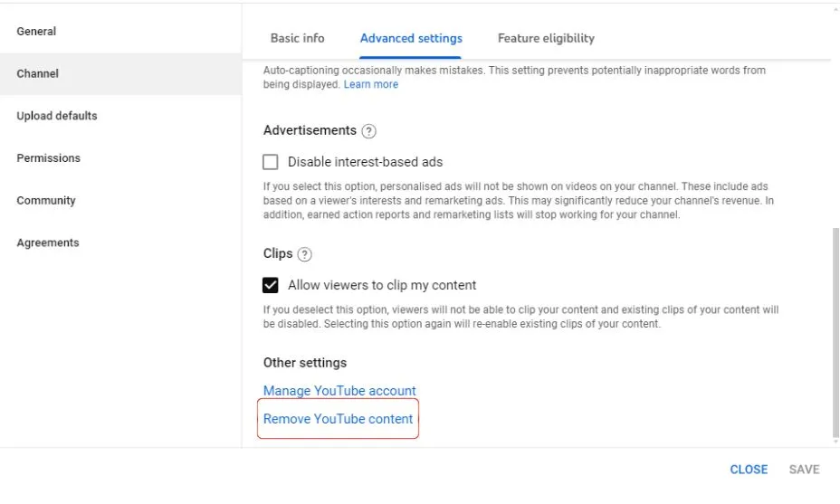The width and height of the screenshot is (840, 504).
Task: Switch to the Basic info tab
Action: click(x=297, y=39)
